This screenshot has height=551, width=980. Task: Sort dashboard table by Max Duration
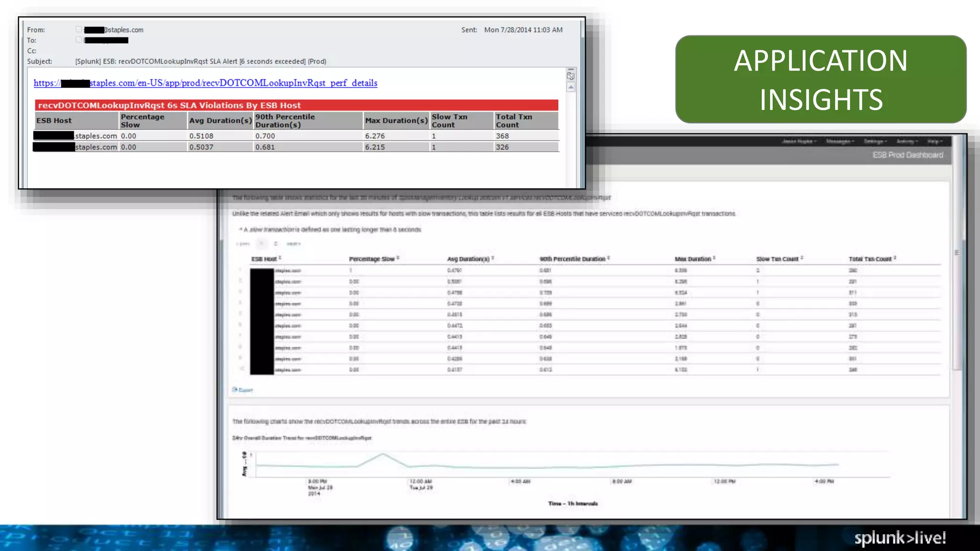point(695,259)
